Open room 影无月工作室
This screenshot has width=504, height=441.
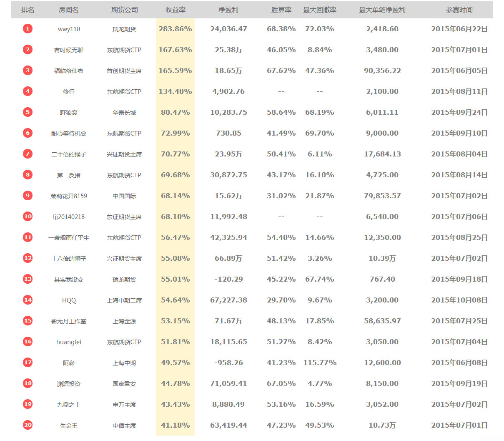tap(69, 321)
